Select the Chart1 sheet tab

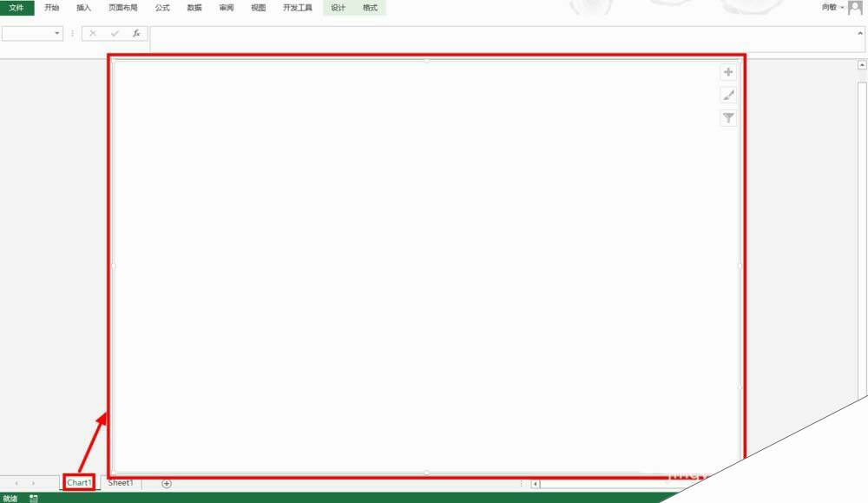[78, 482]
